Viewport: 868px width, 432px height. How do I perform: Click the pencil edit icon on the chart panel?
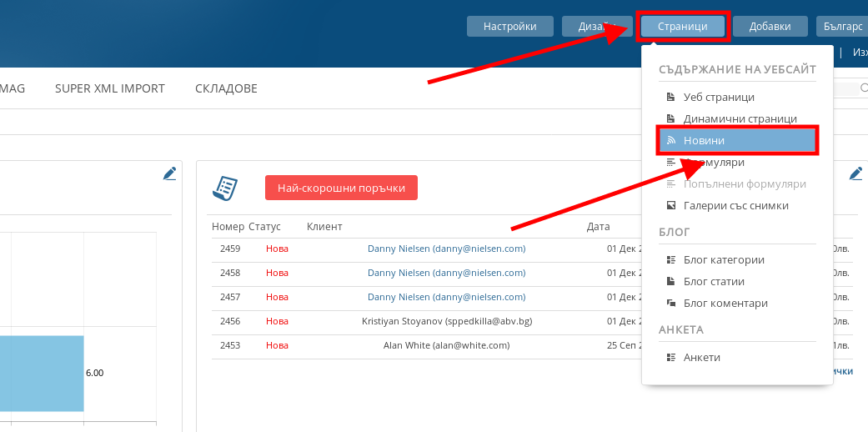tap(170, 173)
